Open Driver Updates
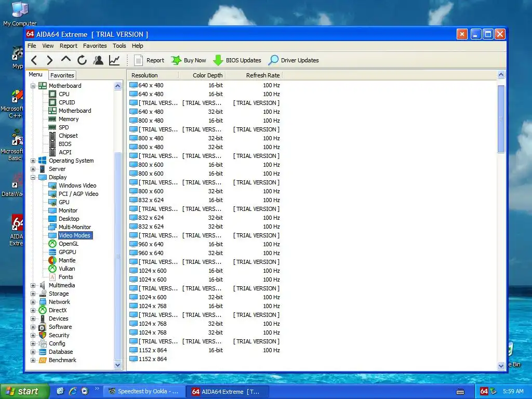This screenshot has width=532, height=399. (294, 60)
